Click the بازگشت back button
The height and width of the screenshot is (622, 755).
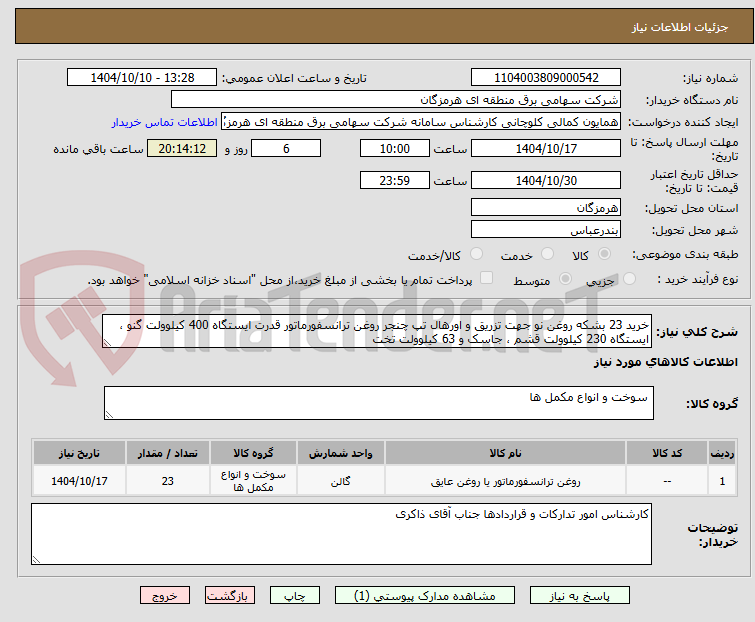tap(229, 596)
